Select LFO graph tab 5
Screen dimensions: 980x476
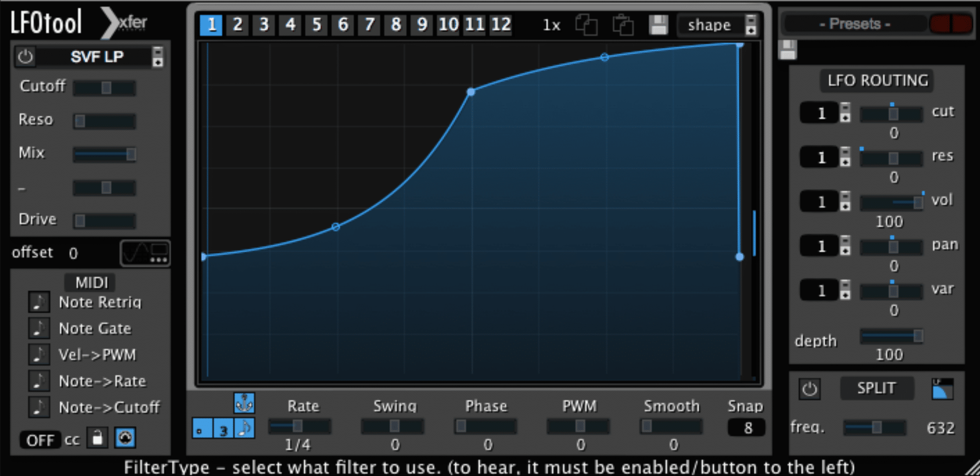pyautogui.click(x=317, y=24)
